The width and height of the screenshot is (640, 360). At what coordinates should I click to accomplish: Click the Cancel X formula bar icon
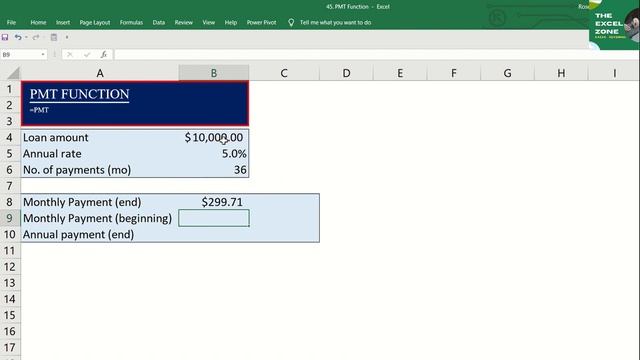pyautogui.click(x=70, y=54)
